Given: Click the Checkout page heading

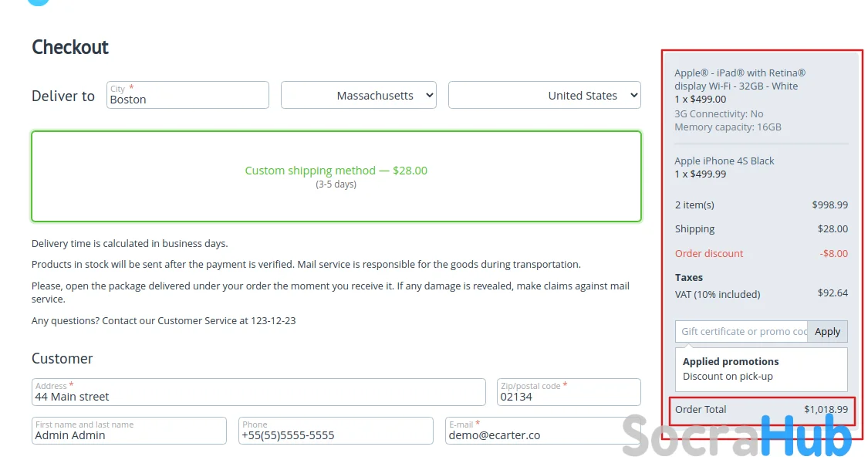Looking at the screenshot, I should tap(70, 47).
